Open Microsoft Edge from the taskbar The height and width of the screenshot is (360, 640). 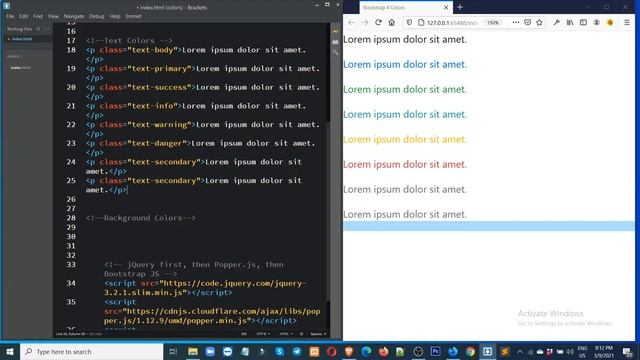[x=366, y=351]
